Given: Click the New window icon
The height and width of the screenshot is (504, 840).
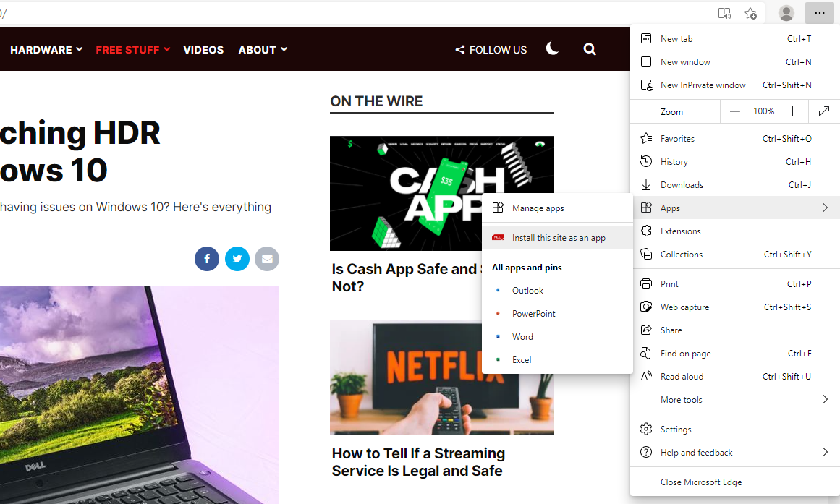Looking at the screenshot, I should pos(646,61).
